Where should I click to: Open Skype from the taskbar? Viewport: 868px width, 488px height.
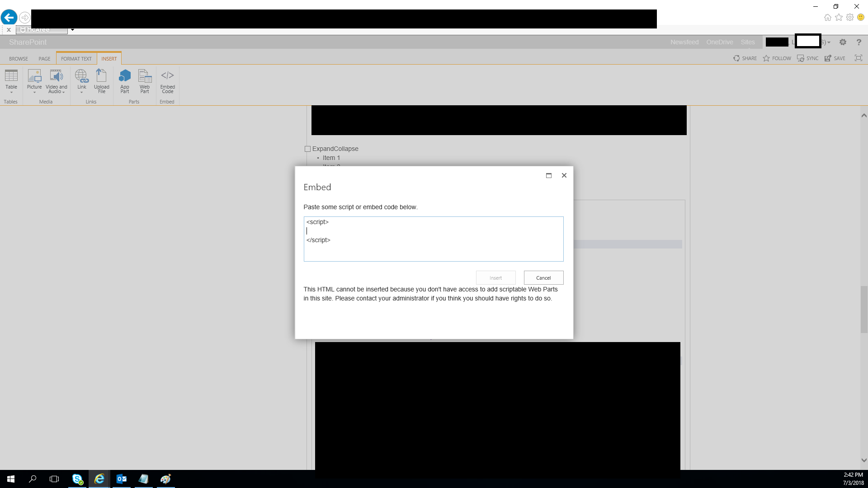coord(77,479)
